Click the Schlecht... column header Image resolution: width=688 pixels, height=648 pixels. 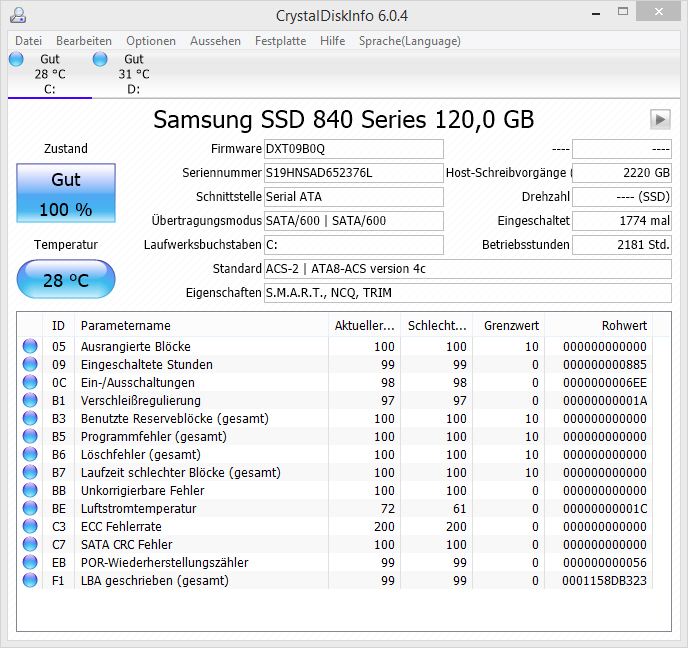[x=437, y=326]
